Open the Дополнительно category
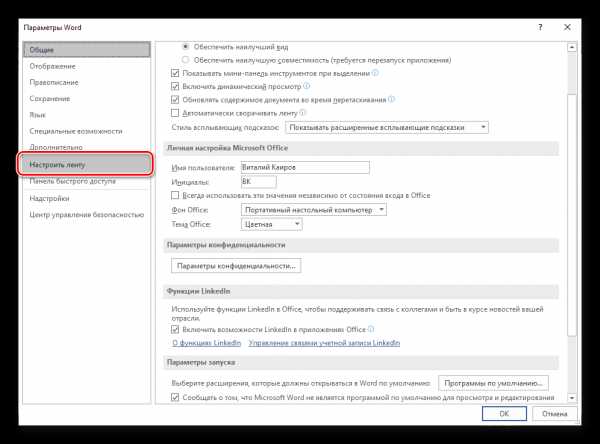The width and height of the screenshot is (600, 444). 86,147
